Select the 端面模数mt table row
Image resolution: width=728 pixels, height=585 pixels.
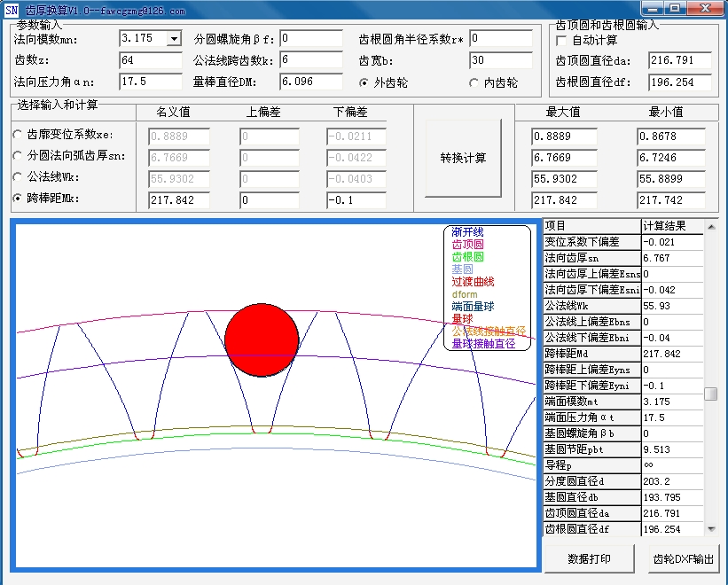click(623, 402)
